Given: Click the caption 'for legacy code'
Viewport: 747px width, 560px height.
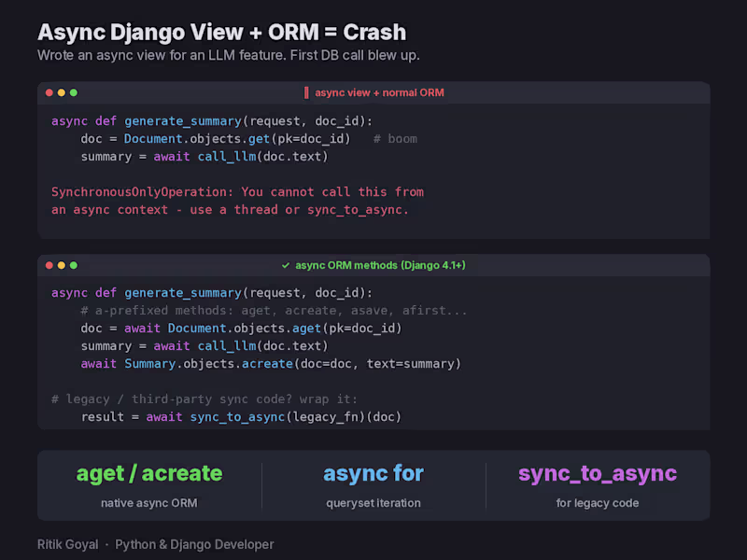Looking at the screenshot, I should point(598,503).
